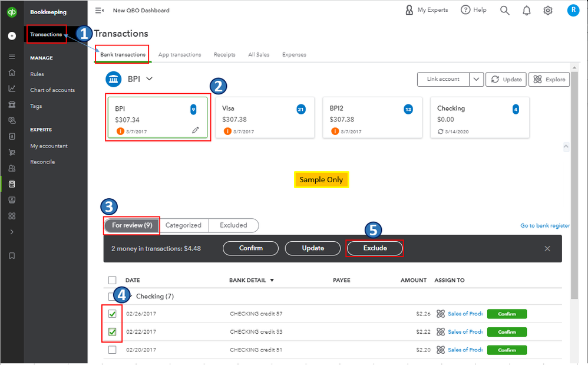The height and width of the screenshot is (365, 588).
Task: Select the Visa account card
Action: 265,118
